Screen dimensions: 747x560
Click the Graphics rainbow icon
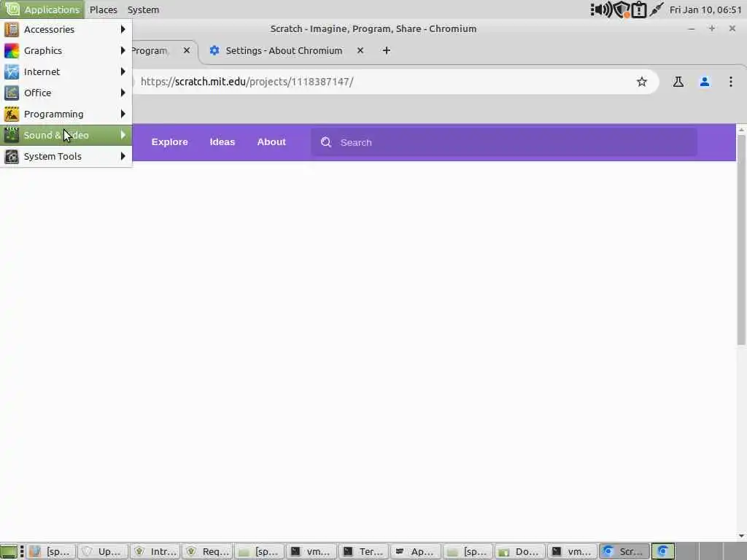click(12, 50)
